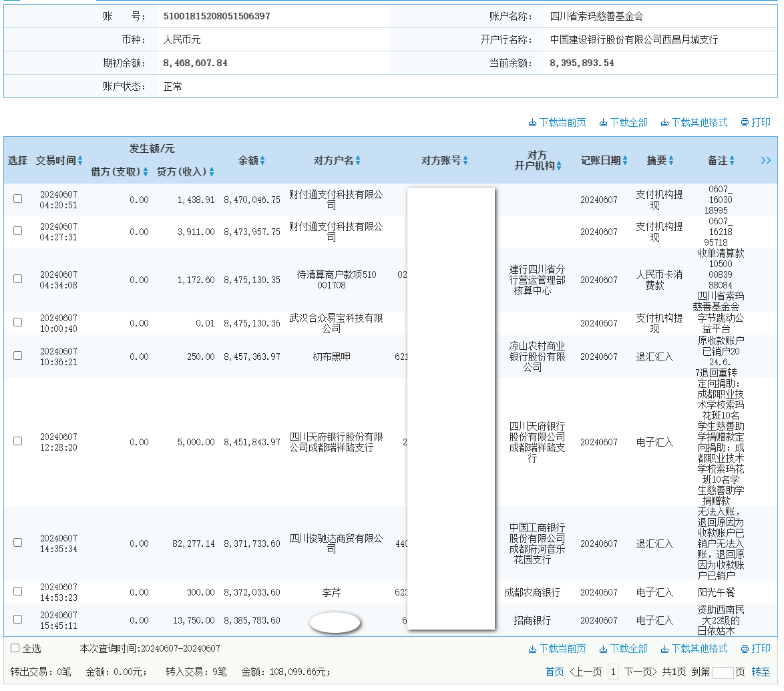Sort by 对方开户机构 column arrows
The height and width of the screenshot is (691, 784).
coord(559,166)
